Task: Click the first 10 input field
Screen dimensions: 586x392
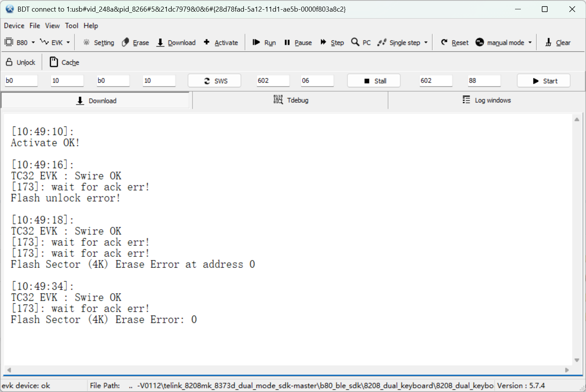Action: click(67, 81)
